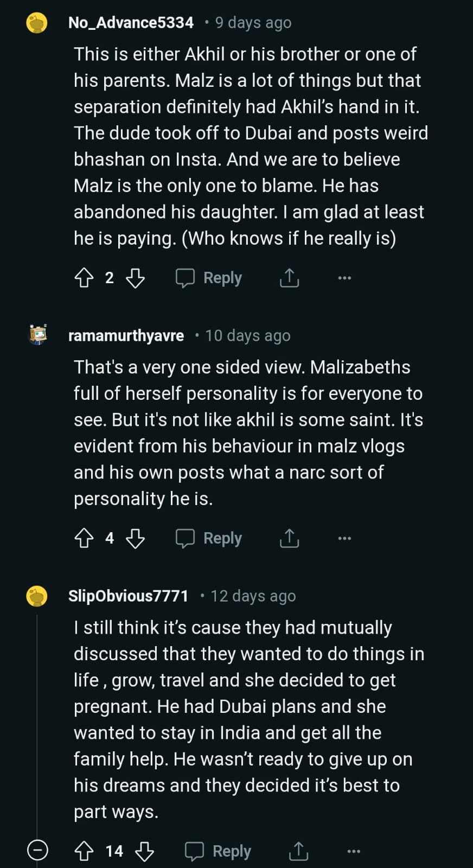
Task: Share No_Advance5334's comment
Action: pos(289,278)
